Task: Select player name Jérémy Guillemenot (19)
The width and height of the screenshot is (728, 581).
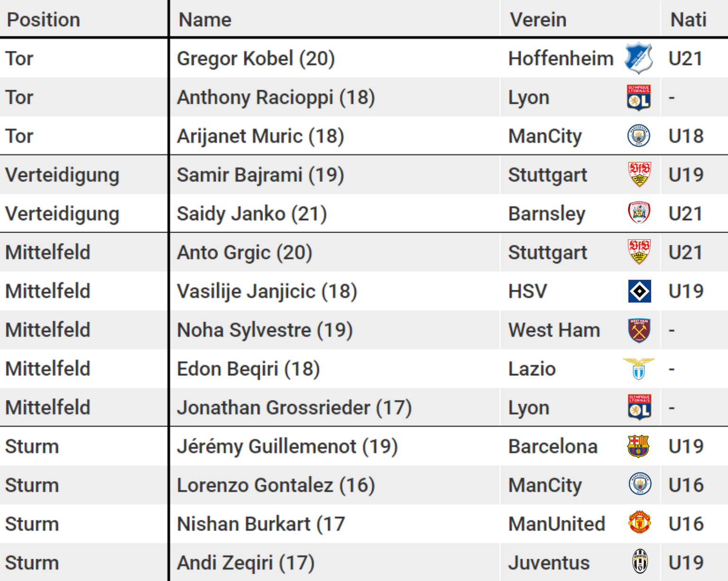Action: pyautogui.click(x=287, y=446)
